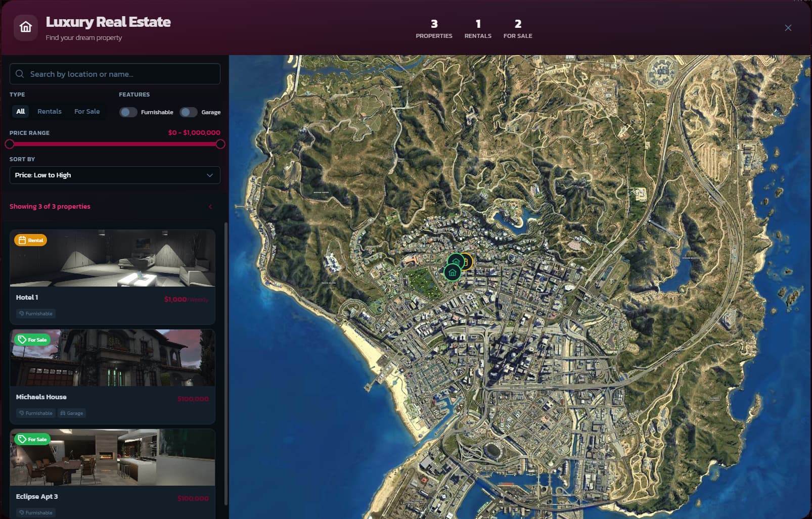This screenshot has width=812, height=519.
Task: Click the Michaels House listing name
Action: tap(41, 397)
